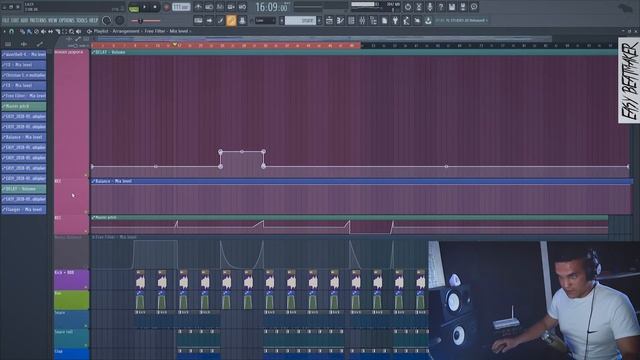Click the tempo BPM field
The width and height of the screenshot is (640, 360).
(181, 7)
